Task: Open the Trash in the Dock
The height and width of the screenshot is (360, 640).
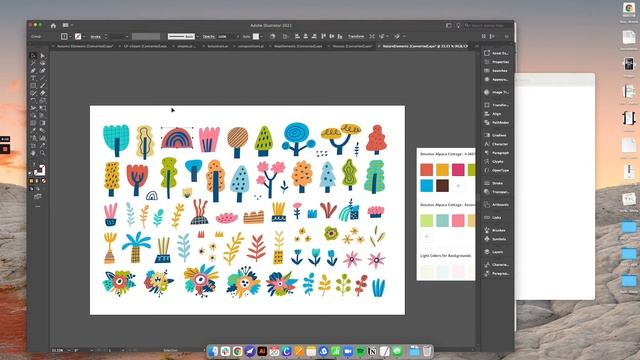Action: click(x=427, y=351)
